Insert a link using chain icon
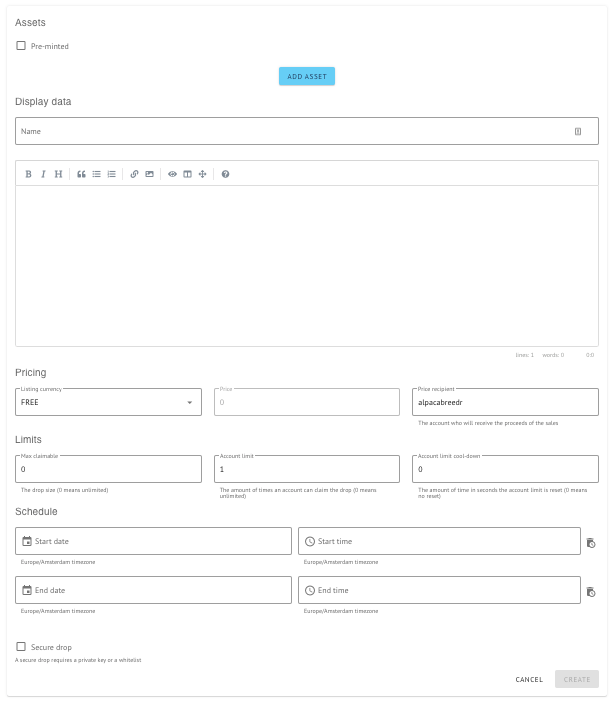 (134, 174)
